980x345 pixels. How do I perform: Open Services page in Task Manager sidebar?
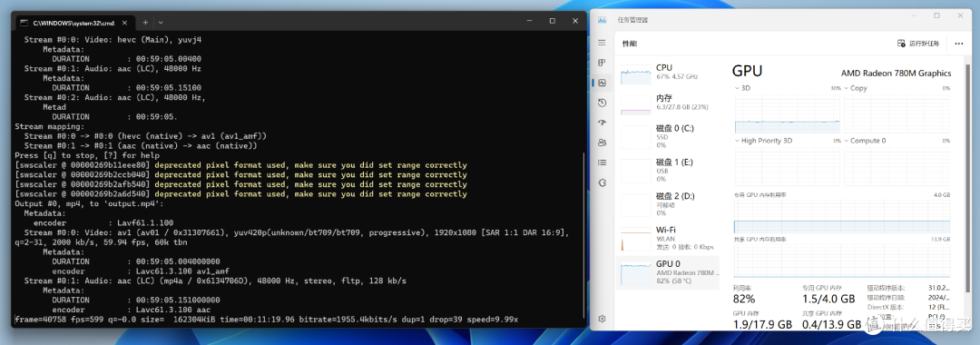tap(602, 182)
